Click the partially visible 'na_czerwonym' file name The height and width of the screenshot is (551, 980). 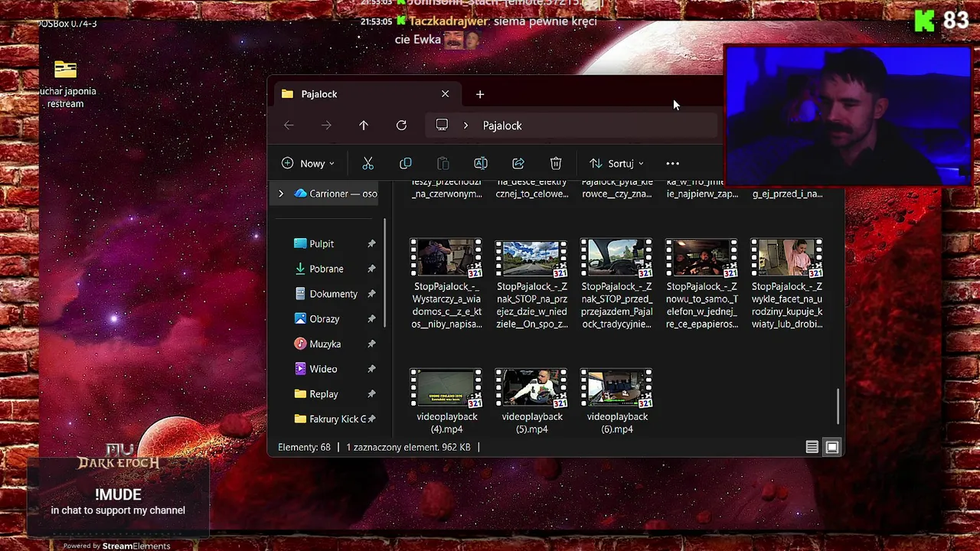[x=447, y=188]
